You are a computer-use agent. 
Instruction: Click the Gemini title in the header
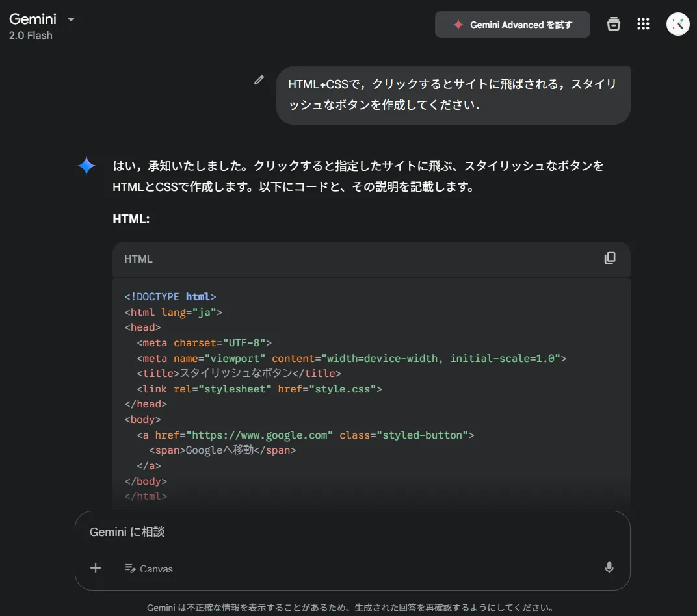point(33,19)
